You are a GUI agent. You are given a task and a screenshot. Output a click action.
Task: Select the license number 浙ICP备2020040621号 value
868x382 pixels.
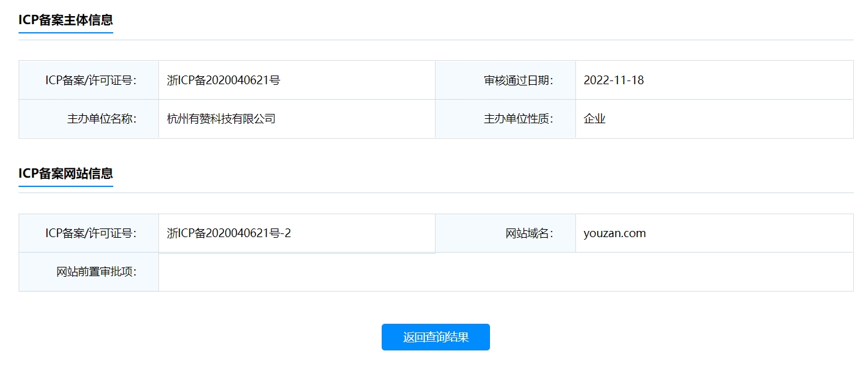(x=223, y=80)
